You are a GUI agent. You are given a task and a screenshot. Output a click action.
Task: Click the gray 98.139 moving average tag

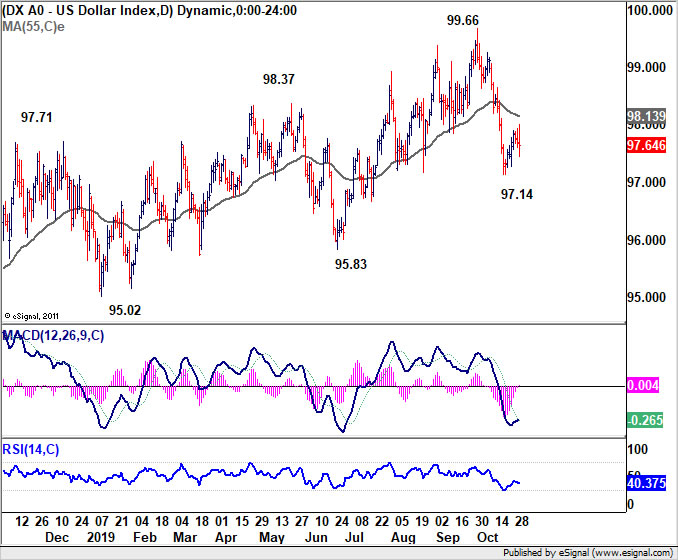[646, 116]
